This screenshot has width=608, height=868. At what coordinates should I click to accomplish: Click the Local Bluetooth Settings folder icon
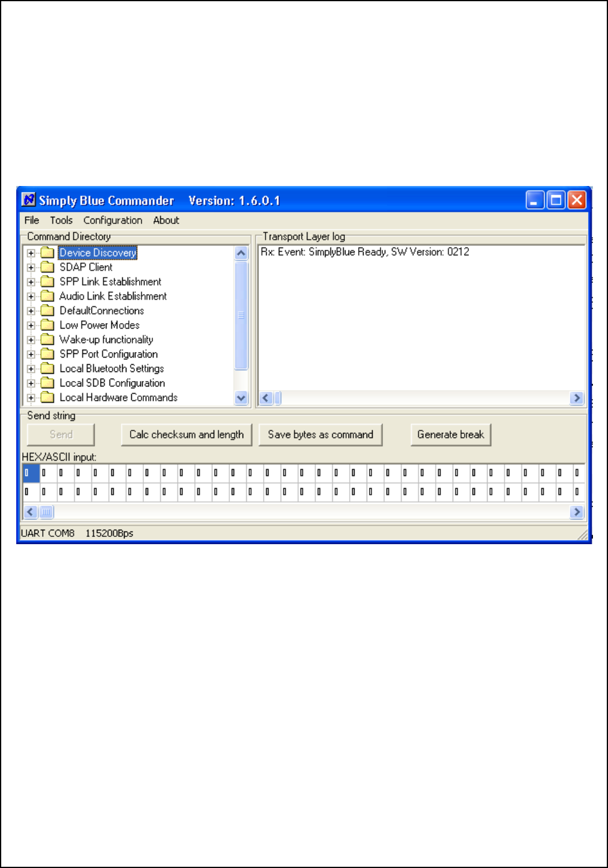[x=48, y=368]
